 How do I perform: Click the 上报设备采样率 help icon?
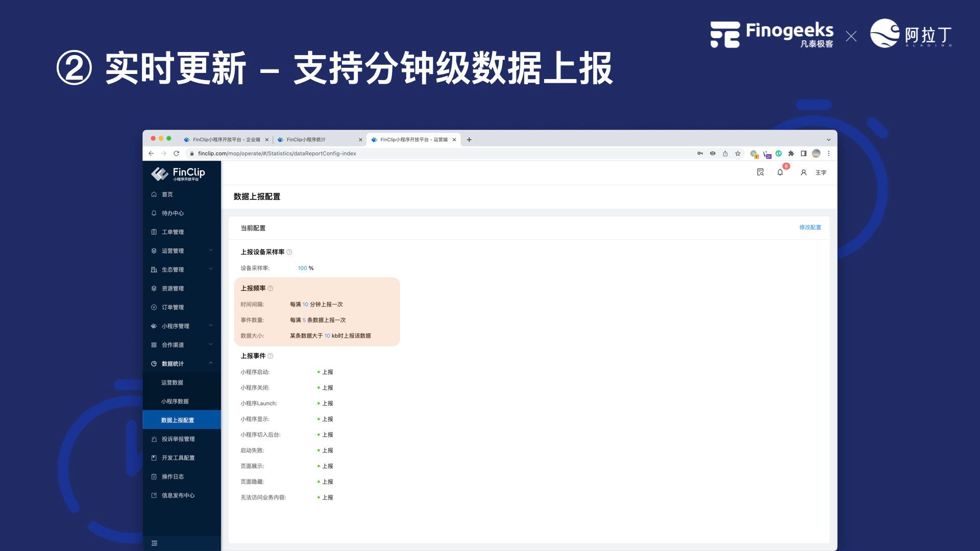[x=289, y=252]
